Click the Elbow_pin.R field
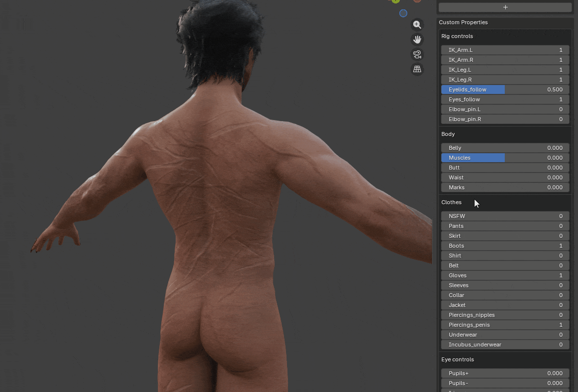The width and height of the screenshot is (578, 392). [505, 120]
